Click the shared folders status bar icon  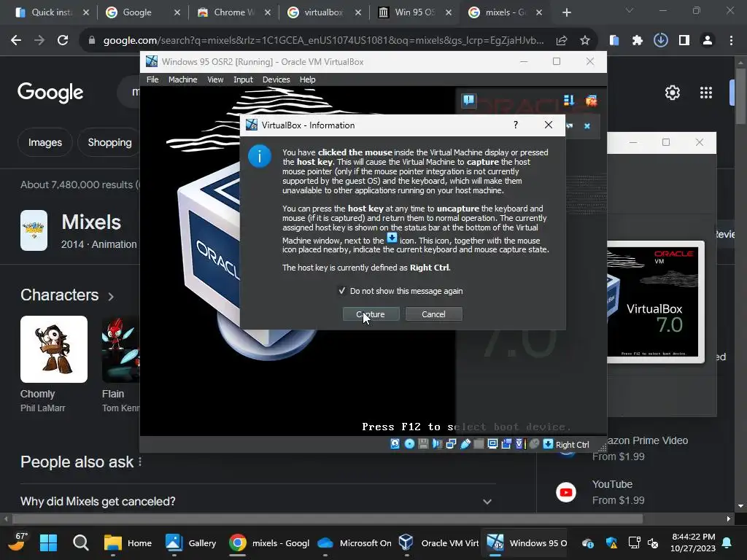(x=479, y=444)
